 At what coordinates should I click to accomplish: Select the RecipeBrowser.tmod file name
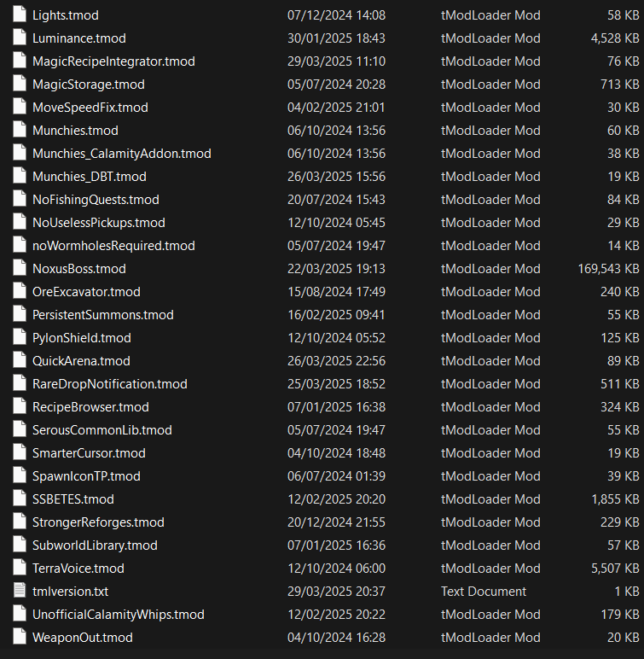90,407
